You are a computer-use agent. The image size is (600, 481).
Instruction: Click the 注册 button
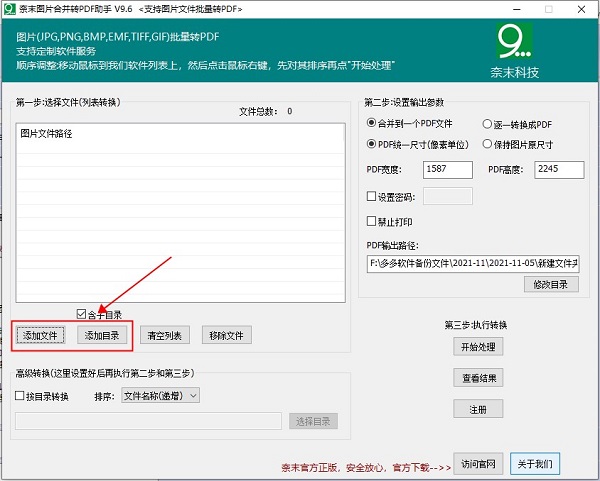click(478, 409)
